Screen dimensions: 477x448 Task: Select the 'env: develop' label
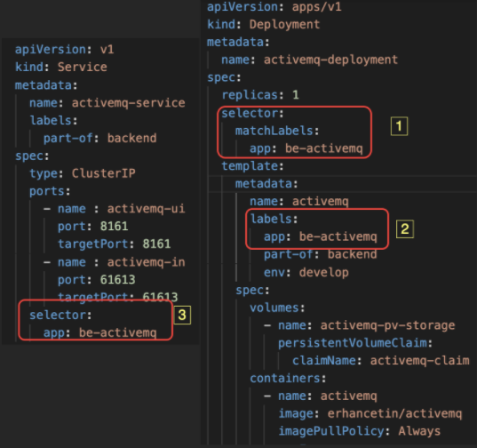pos(306,273)
